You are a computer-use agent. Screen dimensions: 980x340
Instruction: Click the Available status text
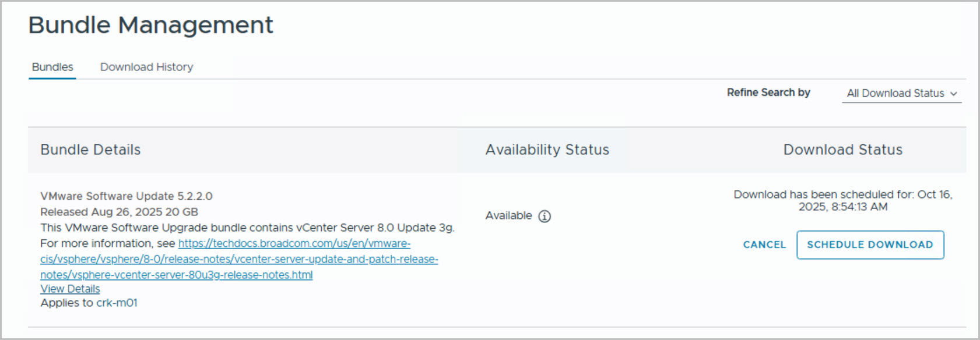[x=508, y=215]
